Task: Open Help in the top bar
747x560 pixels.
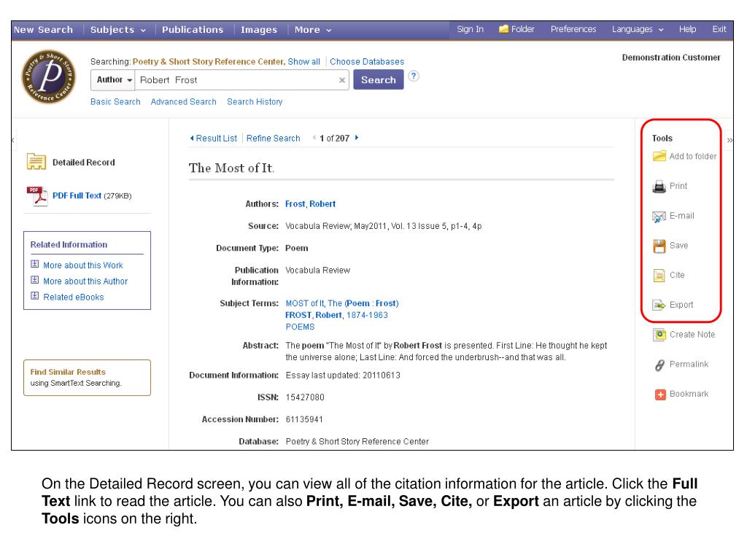Action: point(687,29)
